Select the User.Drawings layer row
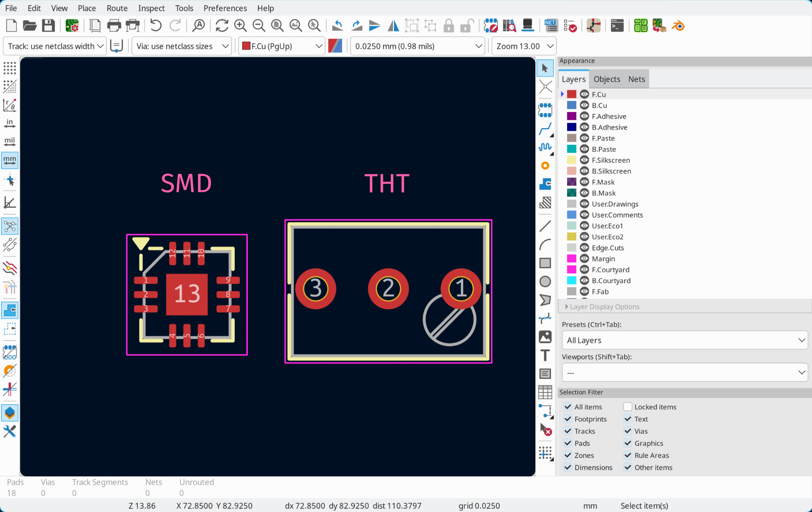Screen dimensions: 812x512 (x=685, y=204)
